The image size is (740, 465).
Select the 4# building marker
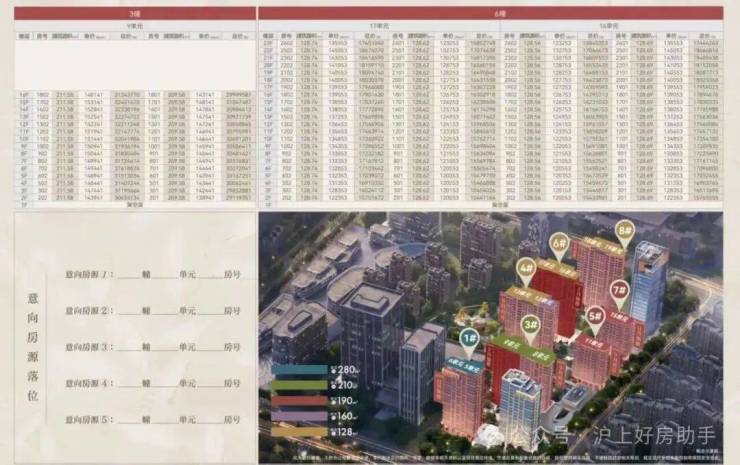526,267
